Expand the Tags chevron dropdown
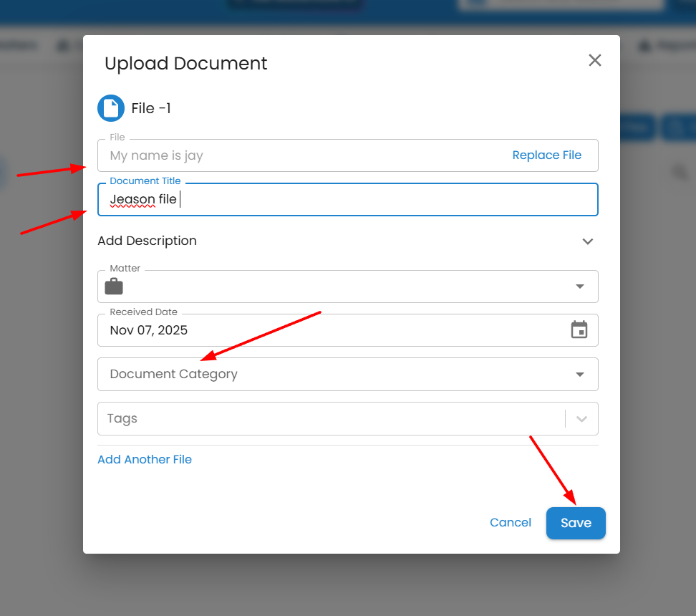Screen dimensions: 696x616 pyautogui.click(x=581, y=419)
